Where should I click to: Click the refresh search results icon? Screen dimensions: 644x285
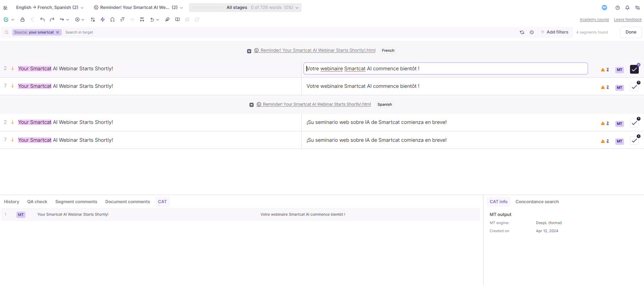[x=522, y=32]
